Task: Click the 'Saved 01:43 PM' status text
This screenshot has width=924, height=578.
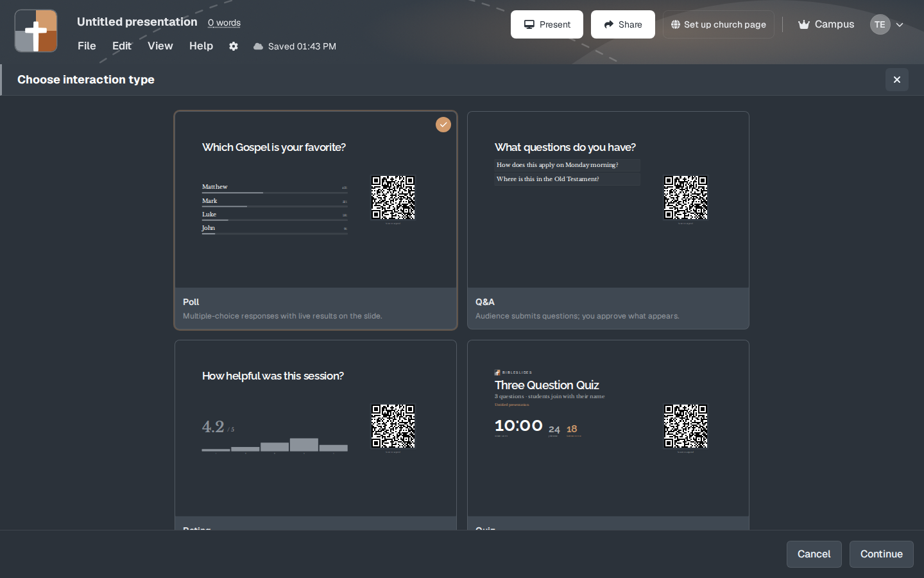Action: [x=302, y=46]
